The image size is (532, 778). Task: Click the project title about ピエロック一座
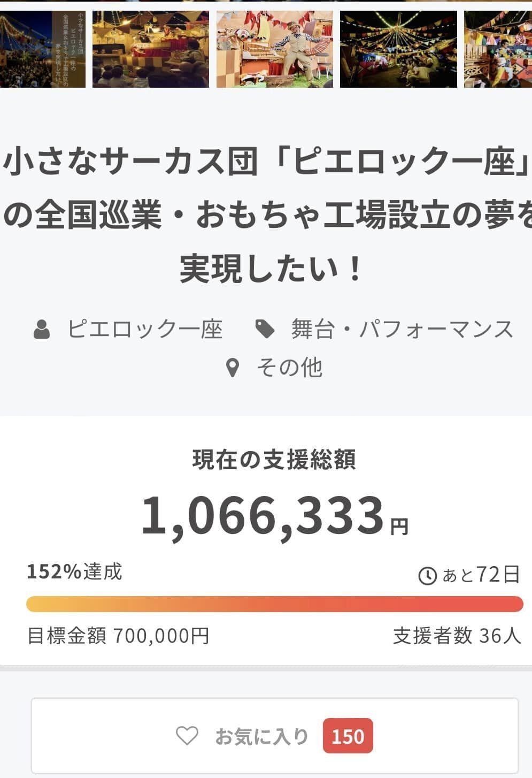click(266, 209)
